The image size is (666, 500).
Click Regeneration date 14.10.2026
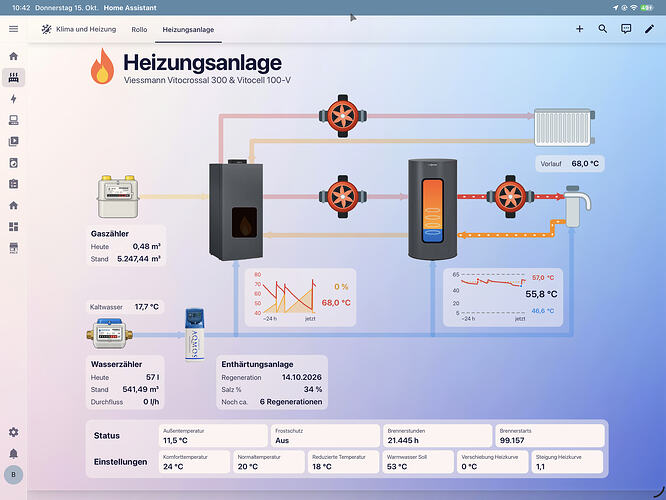click(x=302, y=377)
